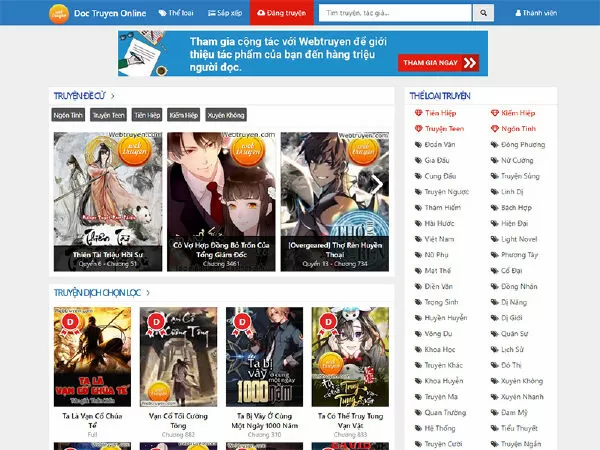
Task: Open the Sắp xếp menu
Action: coord(225,13)
